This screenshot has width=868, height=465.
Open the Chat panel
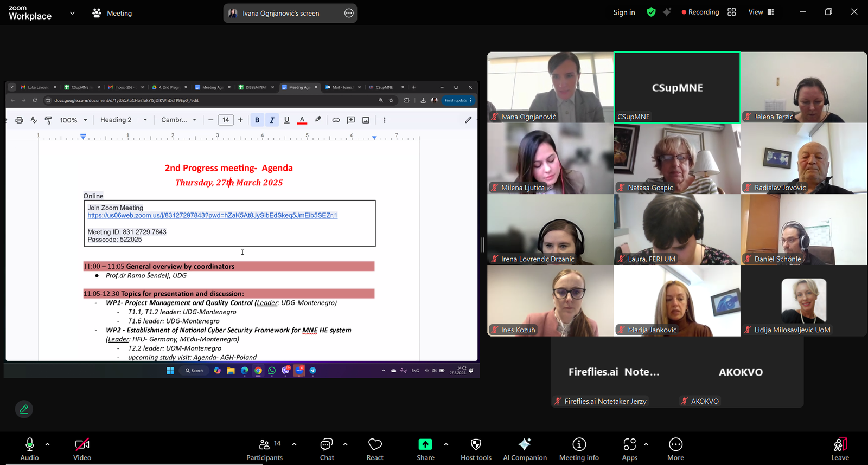coord(327,449)
